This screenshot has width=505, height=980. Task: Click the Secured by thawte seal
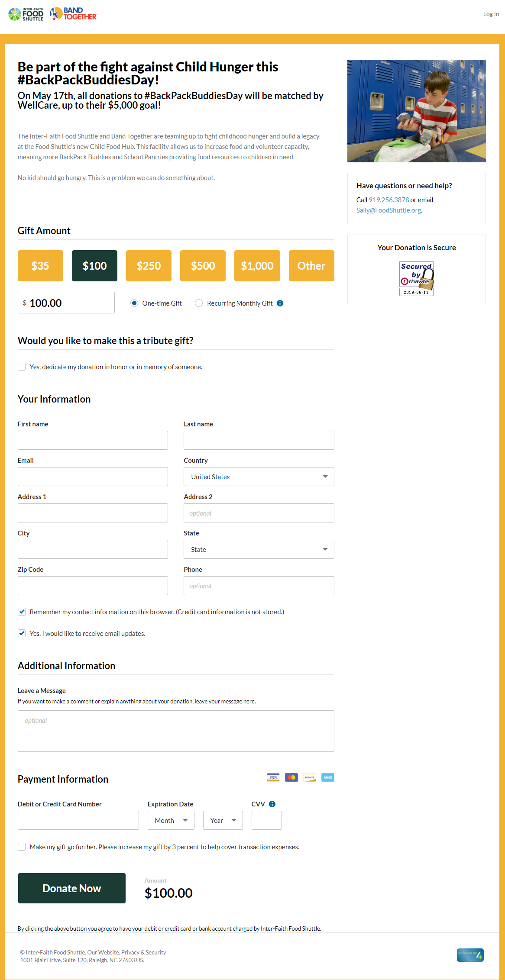(416, 278)
